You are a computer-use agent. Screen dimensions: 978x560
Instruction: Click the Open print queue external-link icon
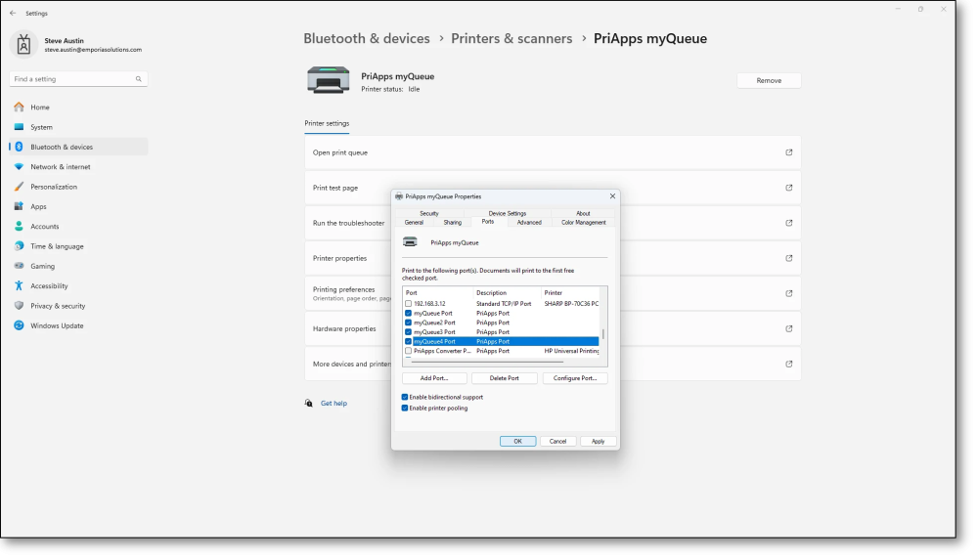click(x=789, y=152)
